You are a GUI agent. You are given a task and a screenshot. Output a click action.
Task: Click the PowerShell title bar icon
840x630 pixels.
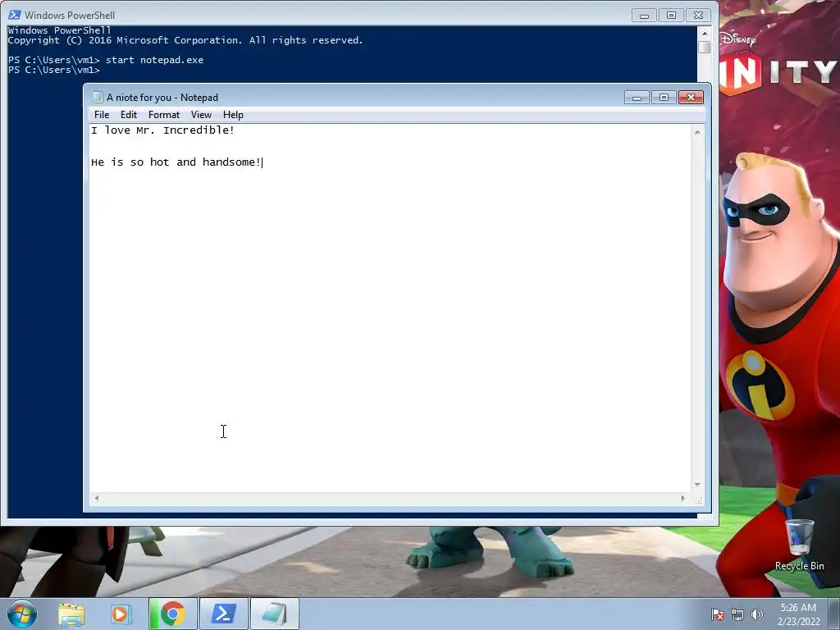tap(15, 15)
